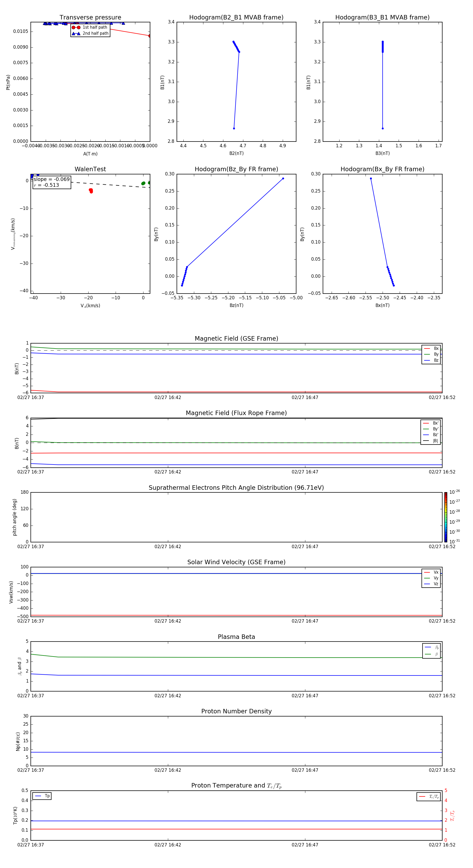Select the 'Bz' legend entry in GSE frame
Viewport: 473px width, 868px height.
pos(431,360)
